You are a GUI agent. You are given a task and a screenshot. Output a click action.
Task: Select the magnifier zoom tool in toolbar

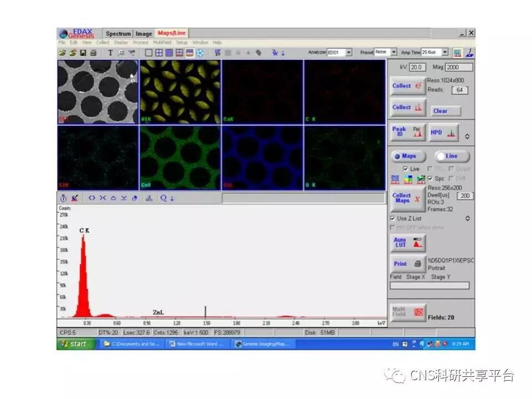coord(121,53)
